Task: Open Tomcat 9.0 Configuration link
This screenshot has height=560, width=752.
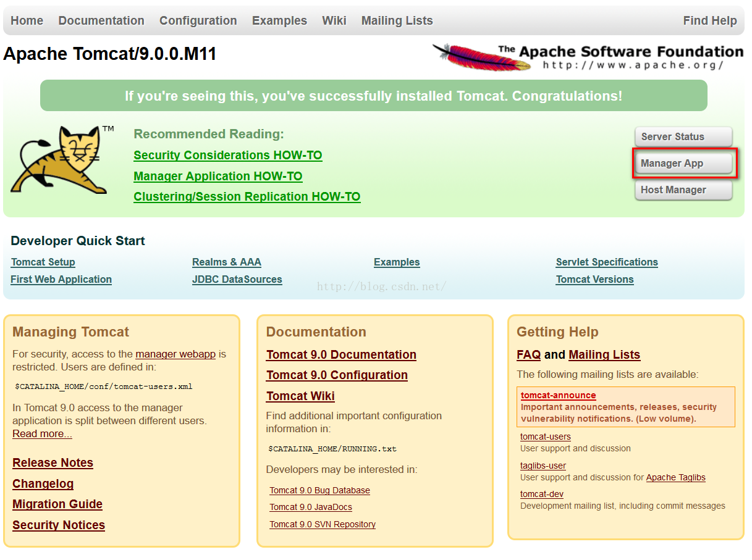Action: (x=337, y=375)
